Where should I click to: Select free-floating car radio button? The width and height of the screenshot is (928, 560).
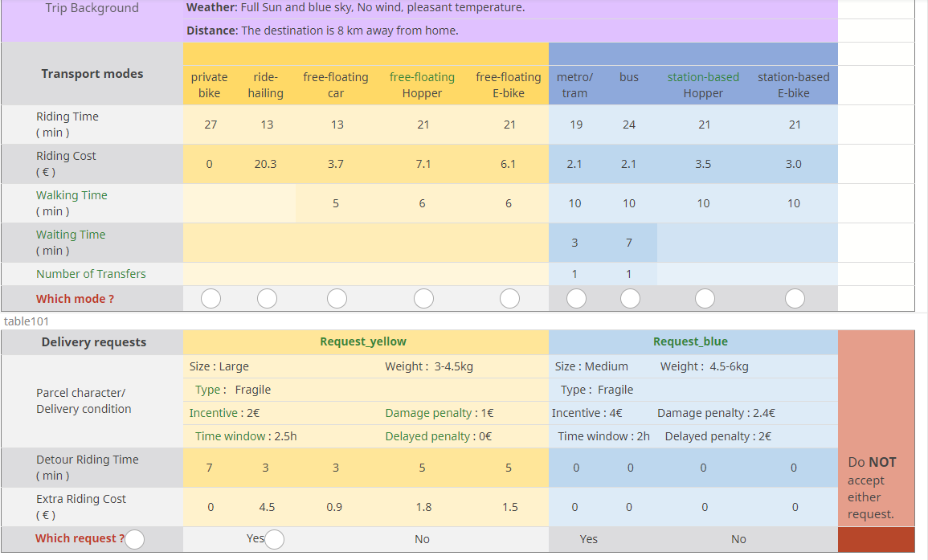click(337, 299)
